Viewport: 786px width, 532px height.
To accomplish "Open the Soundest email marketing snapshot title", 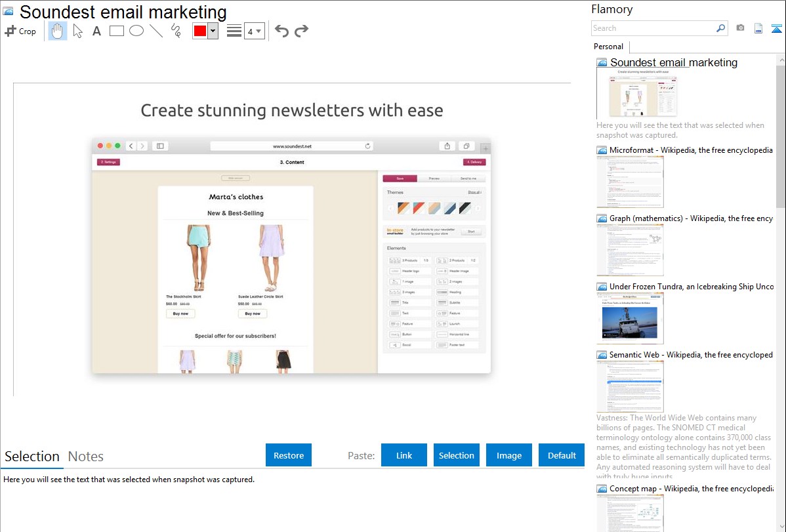I will pyautogui.click(x=674, y=63).
